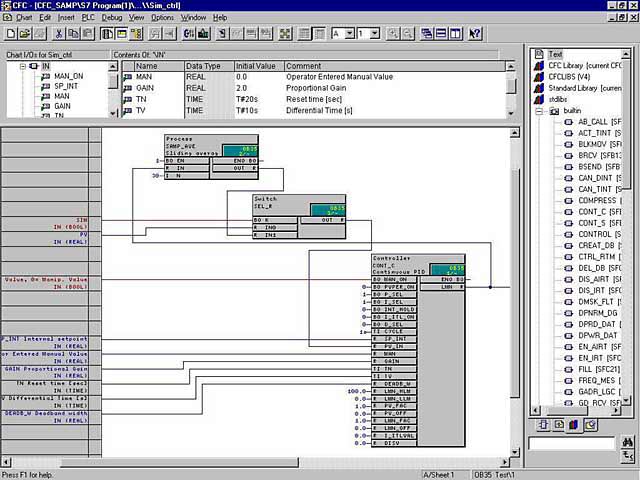This screenshot has width=640, height=480.
Task: Select the stdlibs library icon
Action: coord(540,100)
